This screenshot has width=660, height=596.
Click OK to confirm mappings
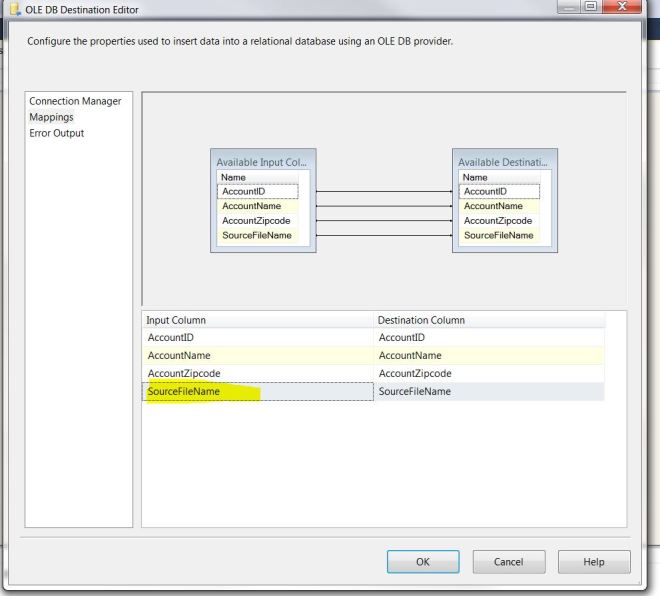(422, 562)
